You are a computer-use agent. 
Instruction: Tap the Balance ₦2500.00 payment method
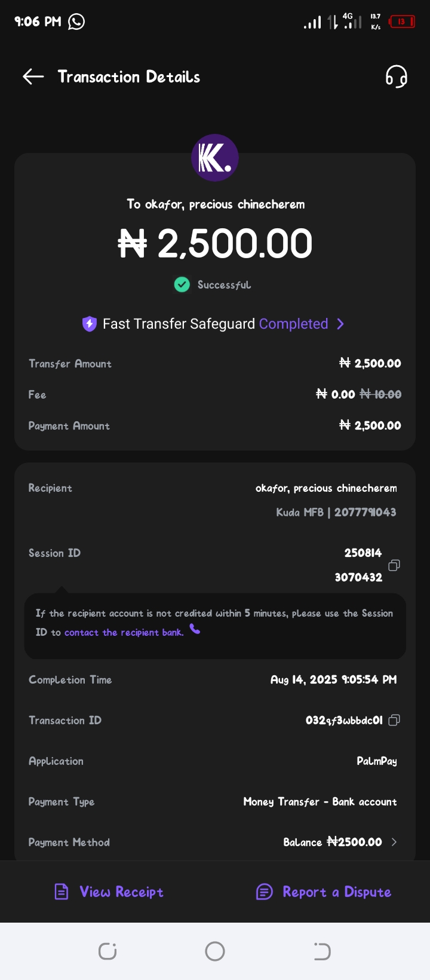332,842
